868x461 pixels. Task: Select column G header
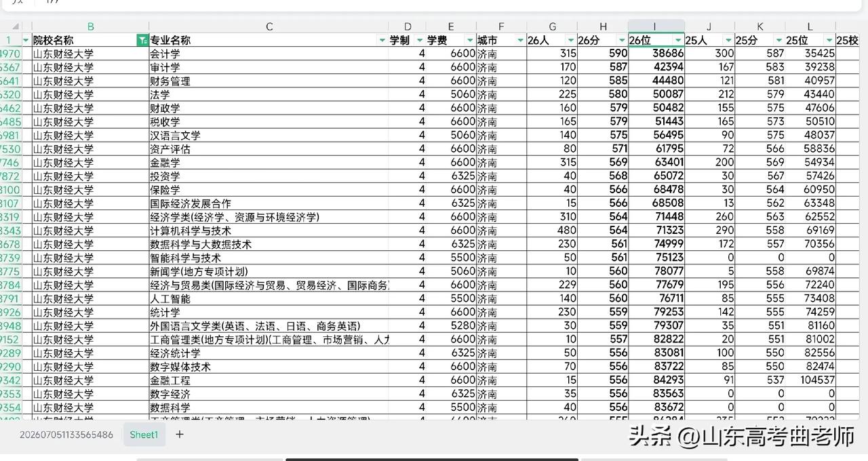tap(552, 27)
